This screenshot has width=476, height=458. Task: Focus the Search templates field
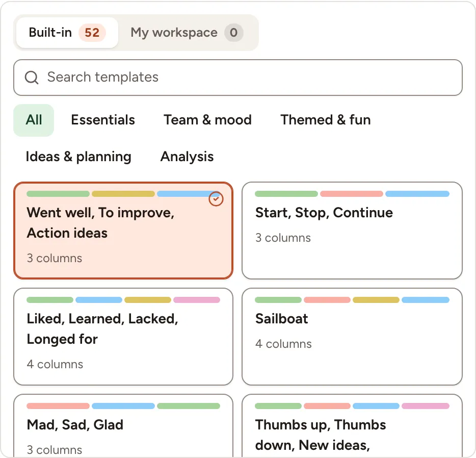[x=238, y=78]
